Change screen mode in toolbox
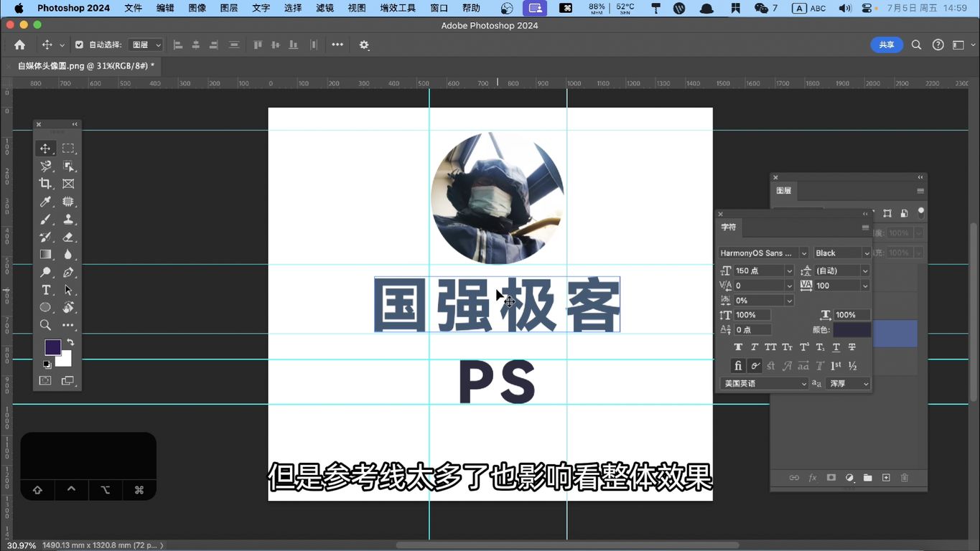980x551 pixels. pyautogui.click(x=68, y=380)
